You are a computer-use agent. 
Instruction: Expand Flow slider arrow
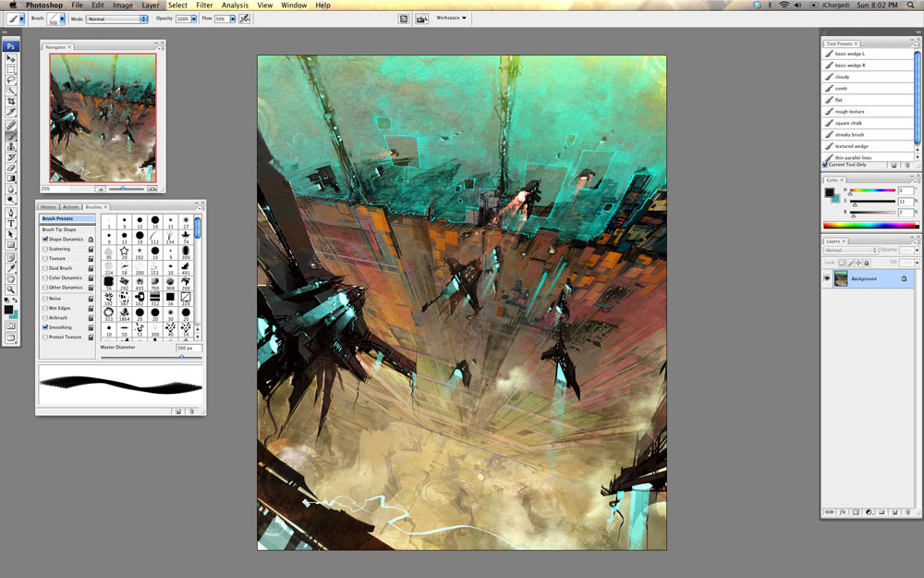click(x=232, y=18)
